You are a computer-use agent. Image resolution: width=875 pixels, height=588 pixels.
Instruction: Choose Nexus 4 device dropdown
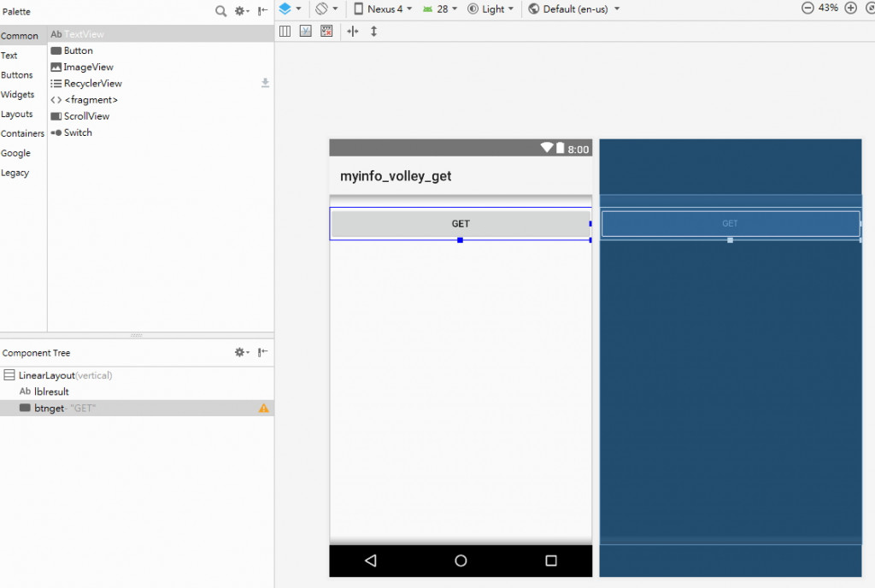(384, 9)
